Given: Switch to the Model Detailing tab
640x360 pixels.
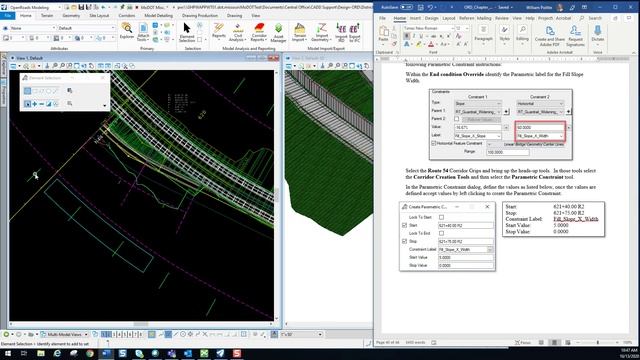Looking at the screenshot, I should pyautogui.click(x=158, y=16).
